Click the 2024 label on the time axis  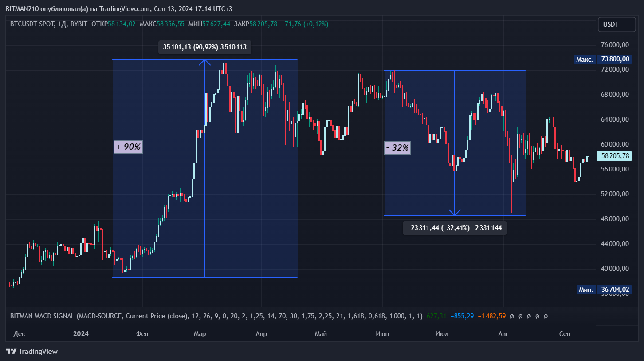tap(81, 334)
